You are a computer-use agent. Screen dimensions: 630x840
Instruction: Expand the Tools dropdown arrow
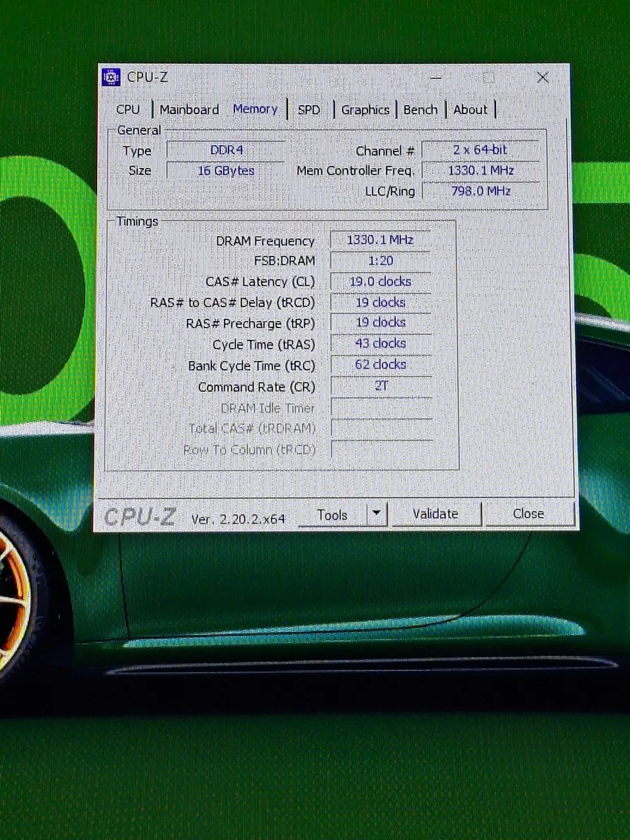pyautogui.click(x=377, y=514)
